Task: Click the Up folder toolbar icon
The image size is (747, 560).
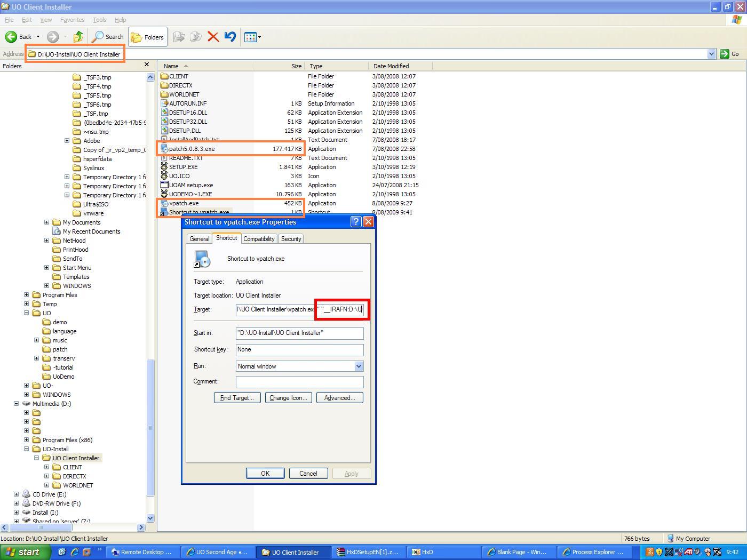Action: (78, 37)
